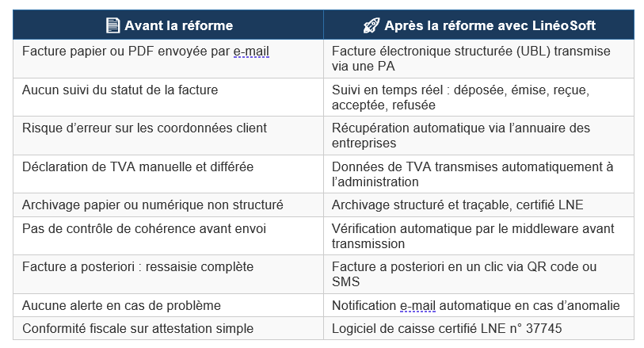Click 'Risque d'erreur sur les coordonnées client'
The height and width of the screenshot is (348, 644).
(x=144, y=128)
